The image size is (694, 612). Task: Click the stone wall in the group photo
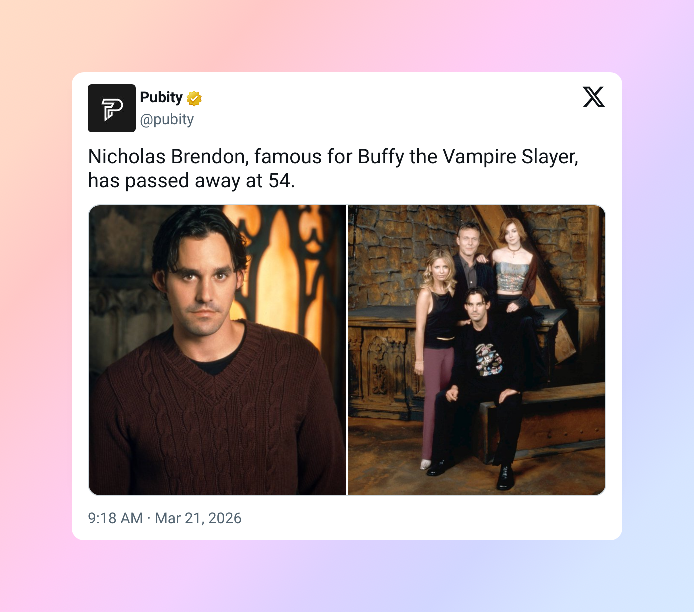click(389, 252)
